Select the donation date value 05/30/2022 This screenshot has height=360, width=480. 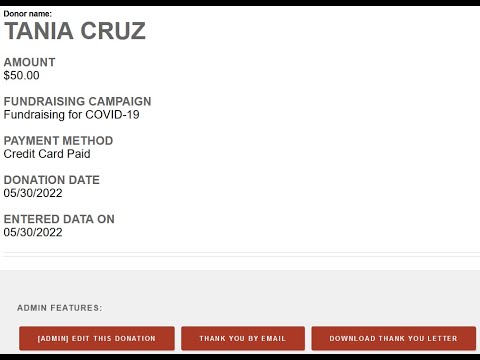tap(33, 193)
